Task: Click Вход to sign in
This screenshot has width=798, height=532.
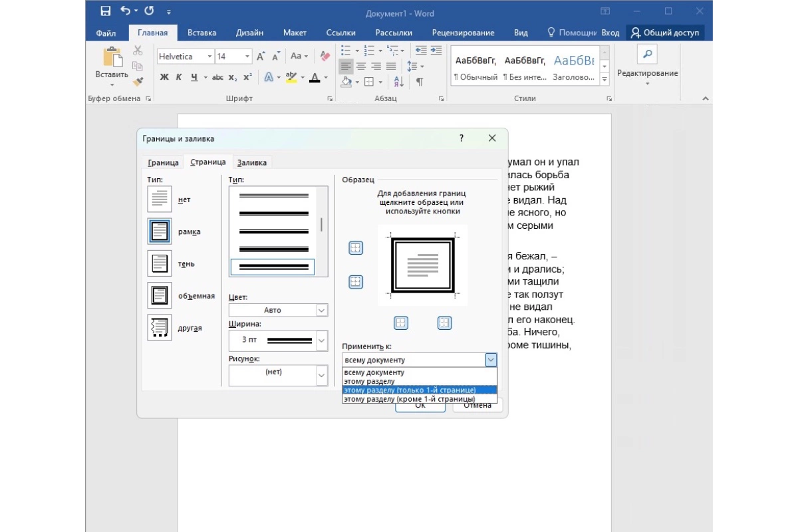Action: coord(610,33)
